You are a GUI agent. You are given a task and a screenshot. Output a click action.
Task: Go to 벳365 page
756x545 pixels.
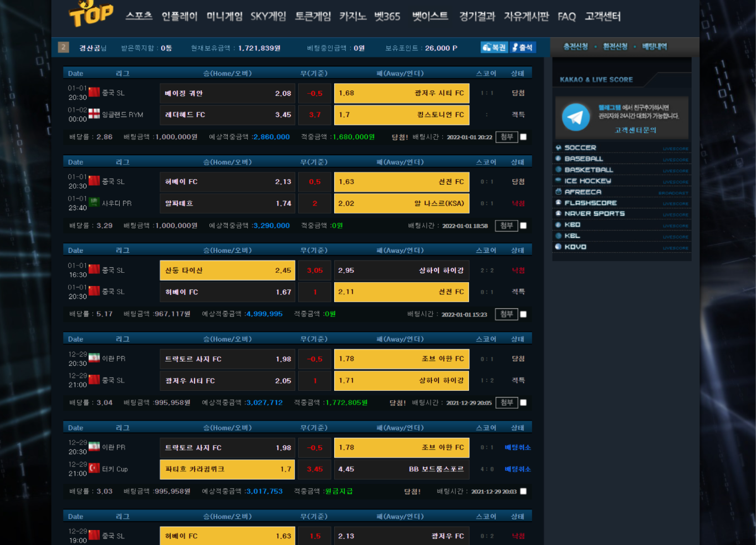[387, 16]
